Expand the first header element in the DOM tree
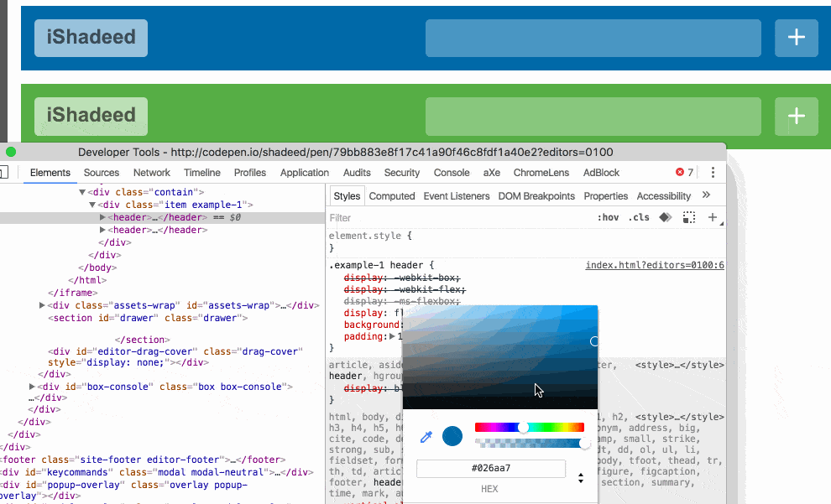This screenshot has height=504, width=831. 101,217
